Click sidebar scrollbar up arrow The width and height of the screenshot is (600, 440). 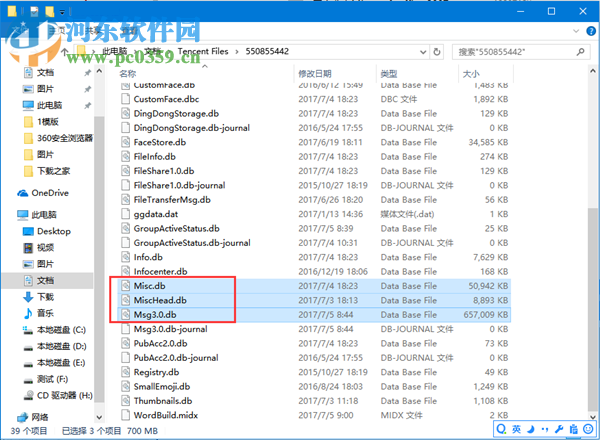pos(99,71)
